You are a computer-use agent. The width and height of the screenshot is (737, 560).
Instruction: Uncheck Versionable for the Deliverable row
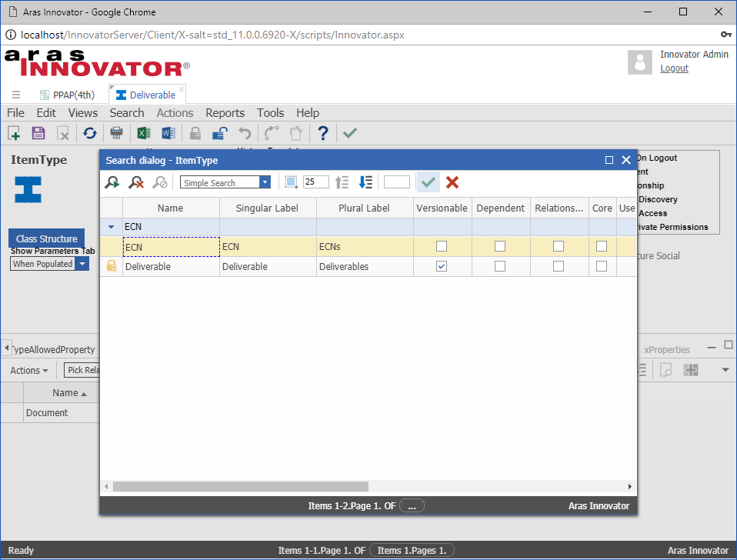point(442,265)
